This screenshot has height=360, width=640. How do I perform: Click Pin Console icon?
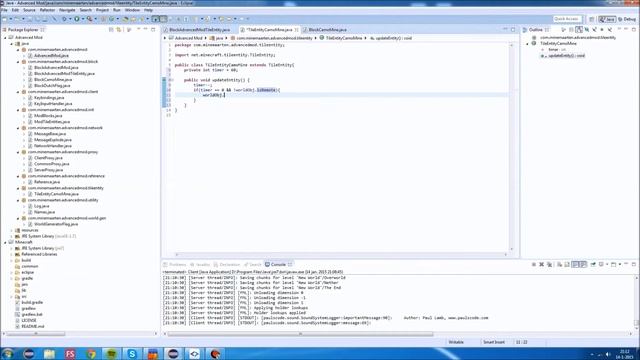(x=593, y=264)
